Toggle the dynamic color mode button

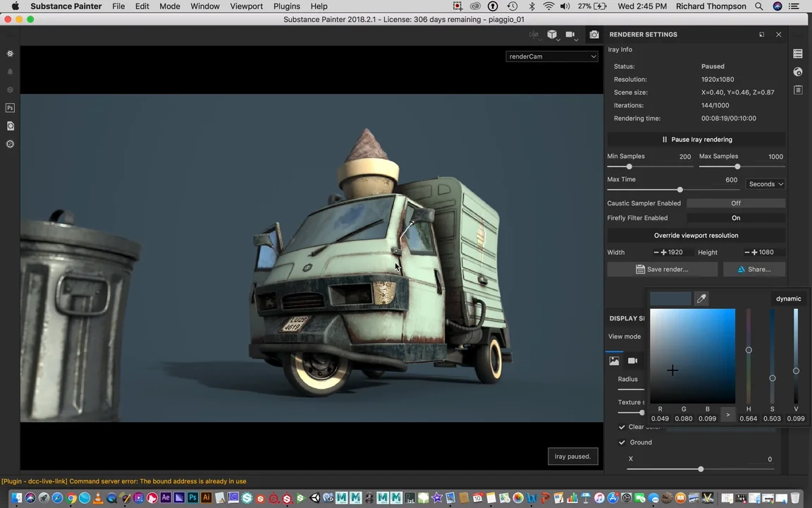point(788,298)
